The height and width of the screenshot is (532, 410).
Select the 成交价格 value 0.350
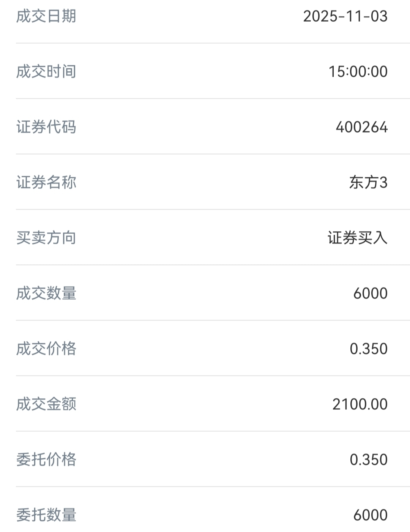[369, 349]
